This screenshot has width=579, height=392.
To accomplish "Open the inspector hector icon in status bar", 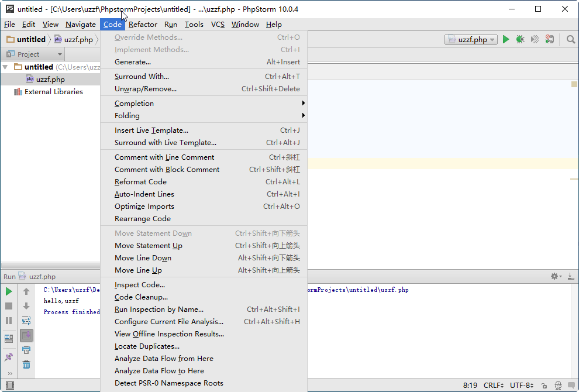I will (x=559, y=386).
